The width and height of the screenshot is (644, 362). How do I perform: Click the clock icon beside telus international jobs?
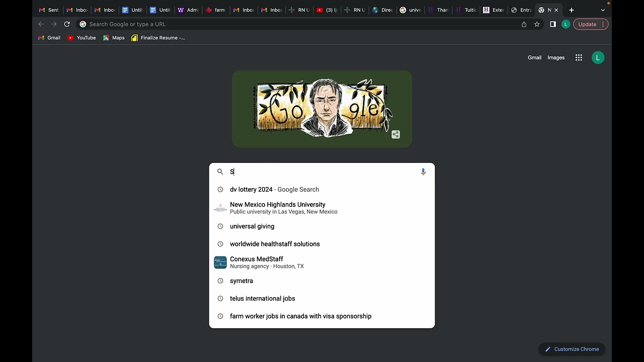[220, 299]
